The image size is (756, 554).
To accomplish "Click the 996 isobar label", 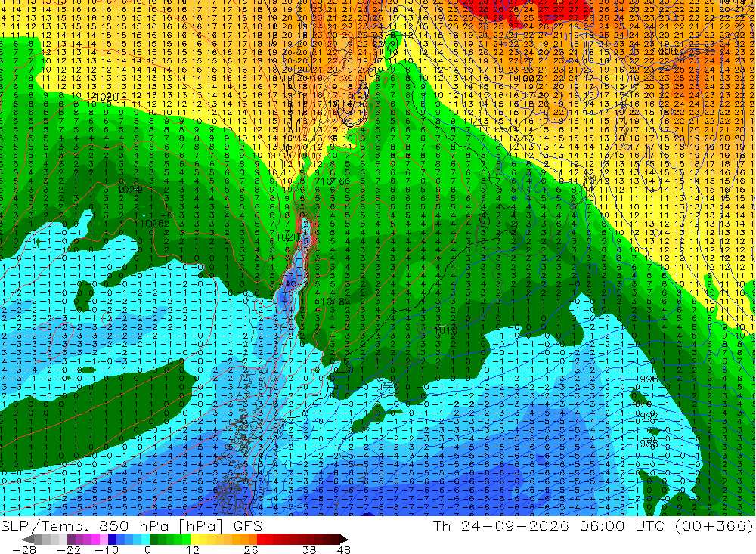I will tap(649, 379).
